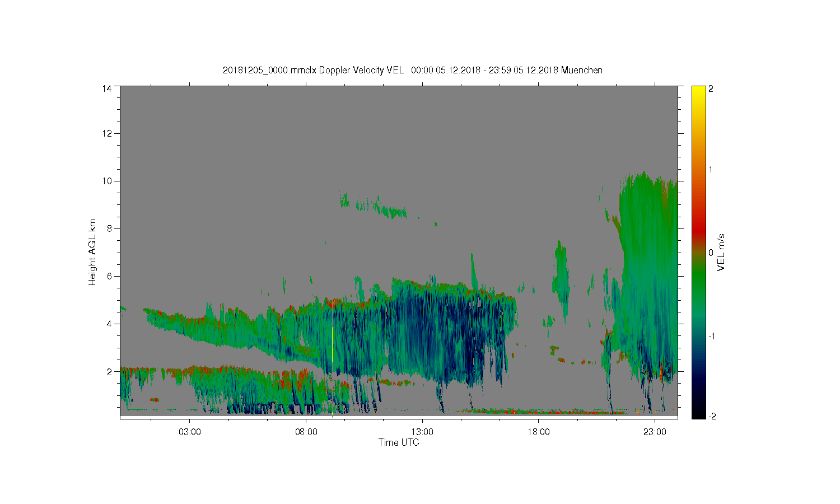Click the 03:00 time tick label
This screenshot has height=504, width=840.
tap(190, 432)
